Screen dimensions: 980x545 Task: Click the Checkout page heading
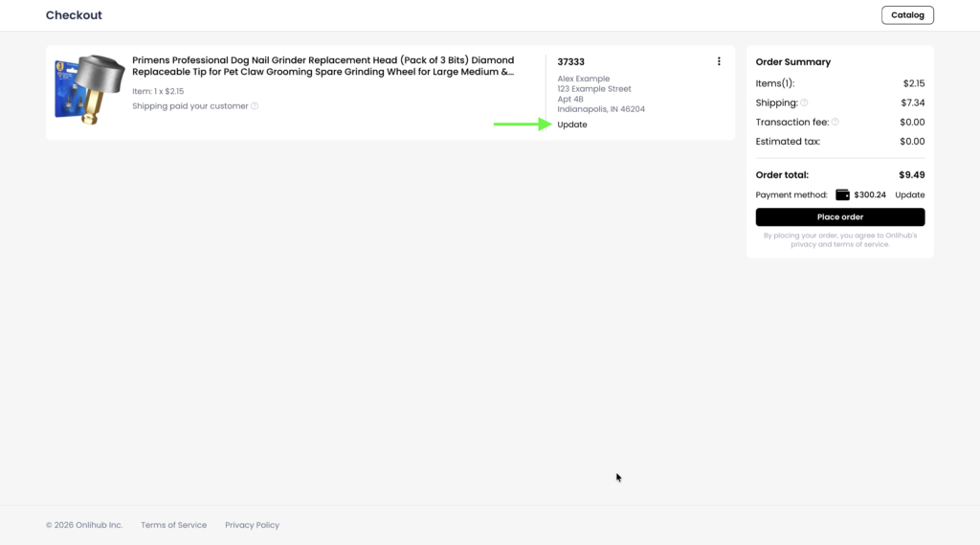point(74,15)
